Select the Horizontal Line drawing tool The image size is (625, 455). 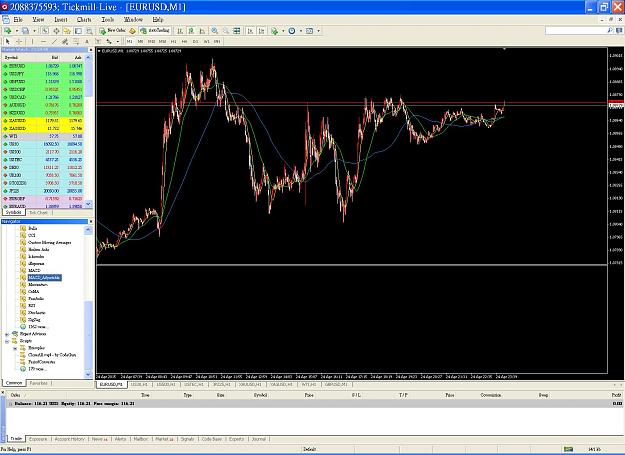(43, 41)
